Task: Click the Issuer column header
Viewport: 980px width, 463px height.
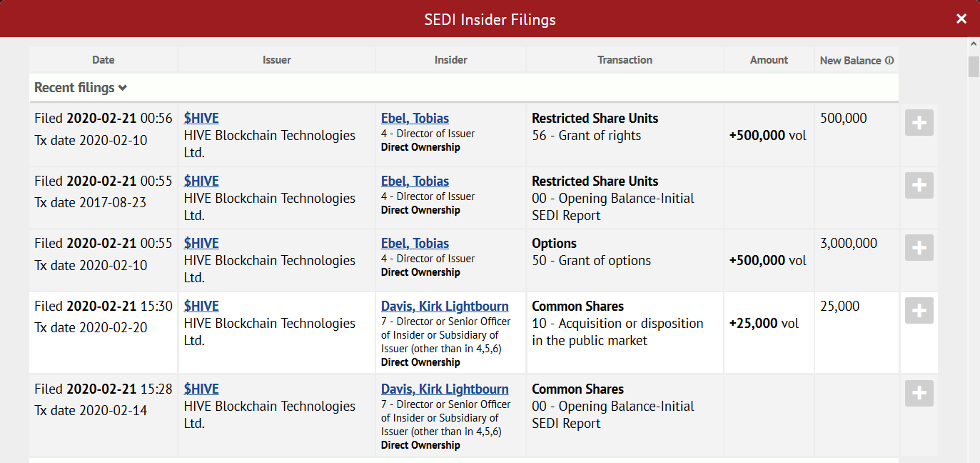Action: coord(277,60)
